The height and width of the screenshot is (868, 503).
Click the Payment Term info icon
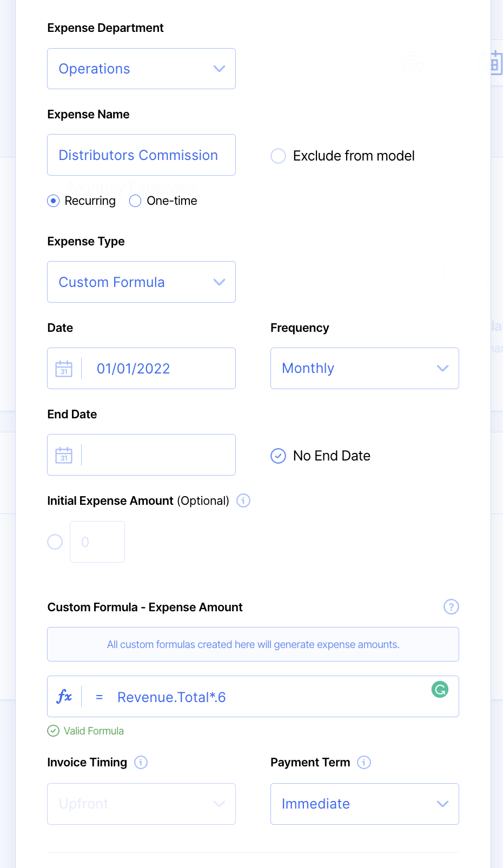(364, 762)
